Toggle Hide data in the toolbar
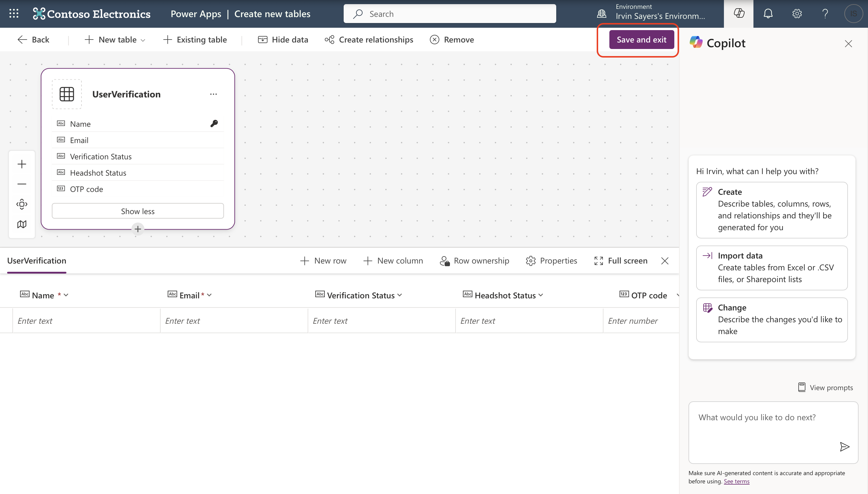The image size is (868, 494). pyautogui.click(x=283, y=39)
